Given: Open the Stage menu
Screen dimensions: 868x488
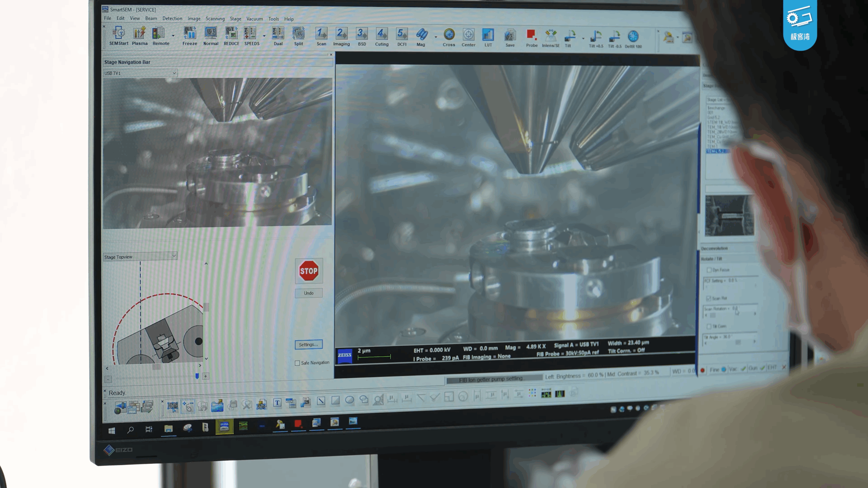Looking at the screenshot, I should point(235,19).
